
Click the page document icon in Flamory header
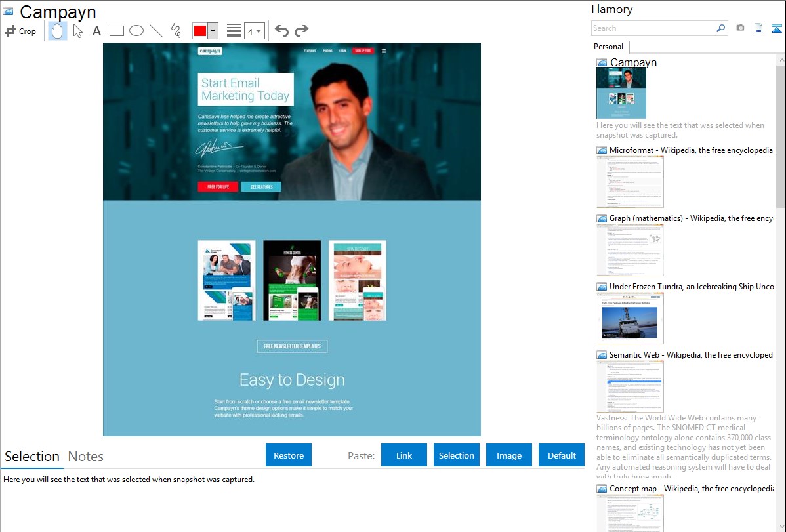tap(758, 28)
